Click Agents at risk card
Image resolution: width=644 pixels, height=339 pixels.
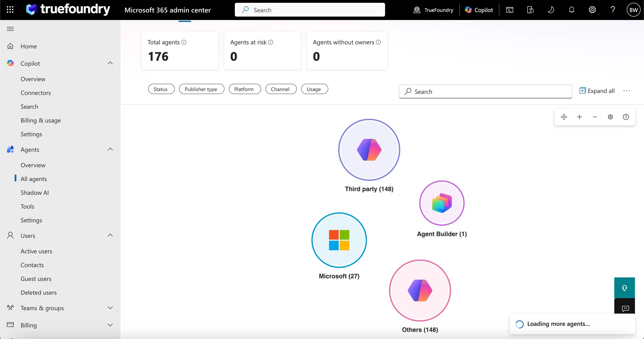click(263, 51)
